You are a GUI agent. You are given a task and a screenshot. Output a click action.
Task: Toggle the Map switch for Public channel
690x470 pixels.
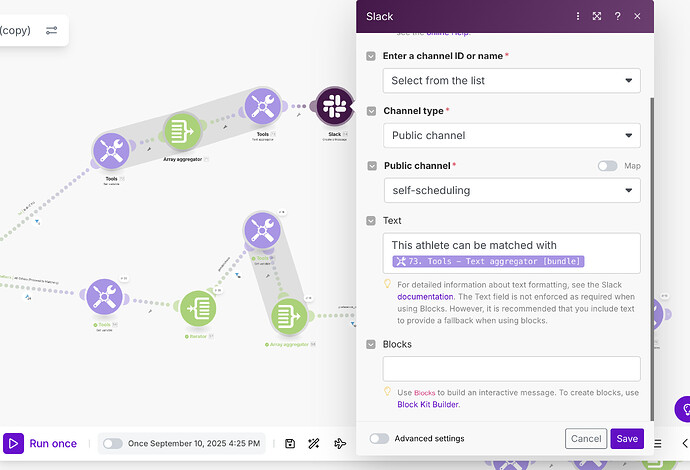(x=607, y=166)
